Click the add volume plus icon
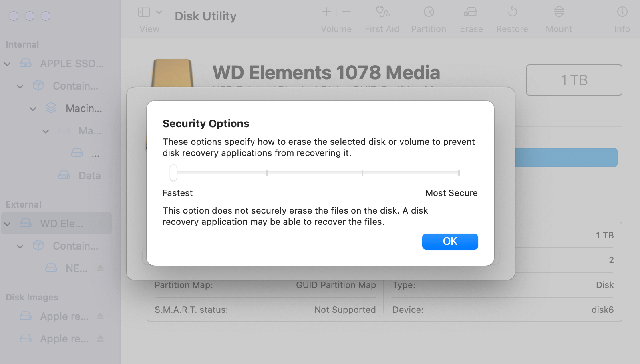This screenshot has width=640, height=364. pyautogui.click(x=327, y=12)
